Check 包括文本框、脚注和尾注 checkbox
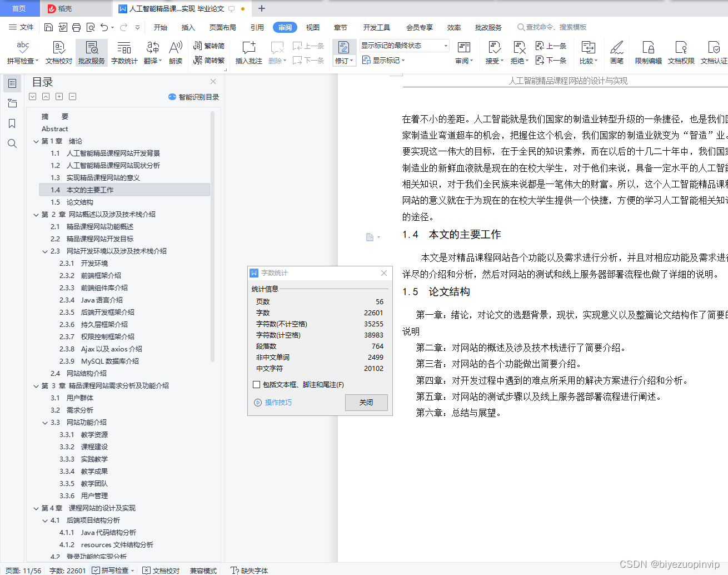Image resolution: width=728 pixels, height=575 pixels. [256, 384]
